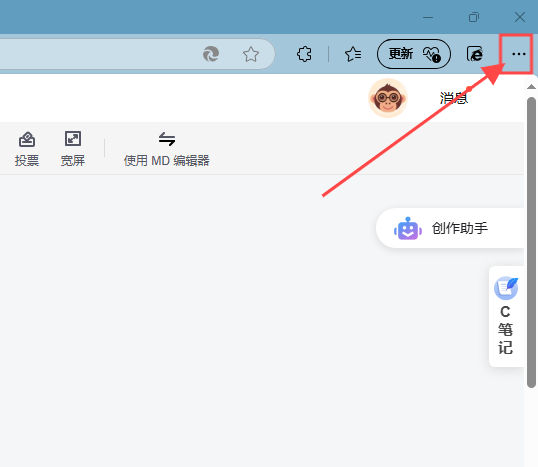Open the extensions puzzle icon

click(304, 54)
